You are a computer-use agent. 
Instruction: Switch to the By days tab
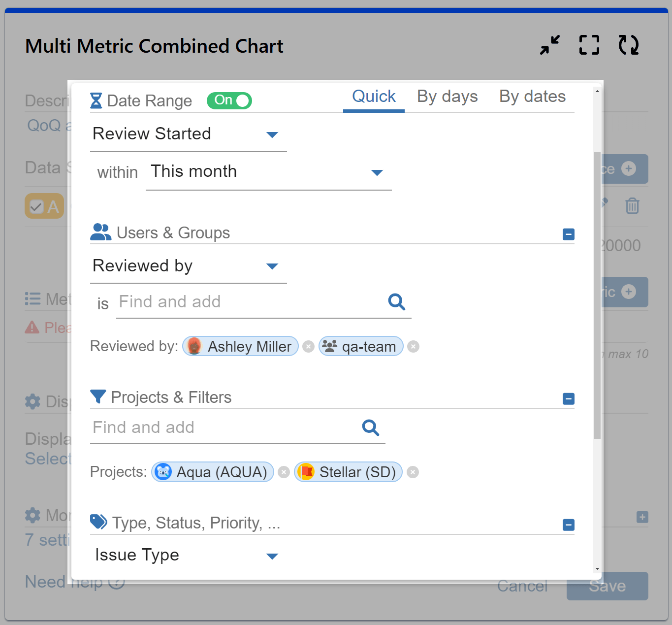click(x=447, y=97)
